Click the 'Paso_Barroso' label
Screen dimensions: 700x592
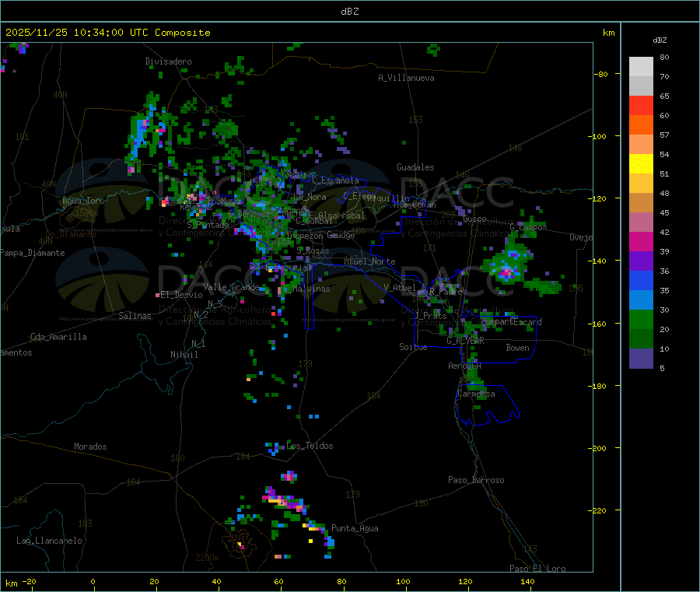(x=476, y=481)
